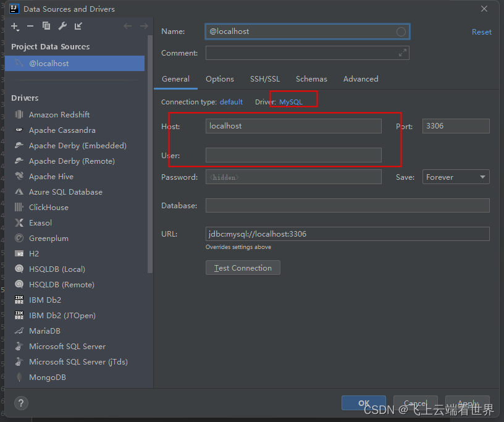The image size is (504, 422).
Task: Select IBM Db2 driver icon
Action: click(19, 300)
